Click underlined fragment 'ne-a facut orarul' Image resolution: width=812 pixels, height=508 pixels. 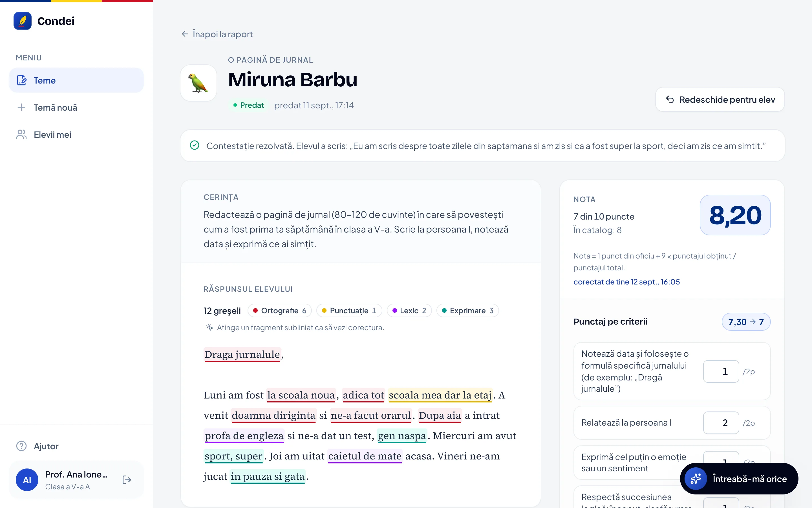click(371, 415)
